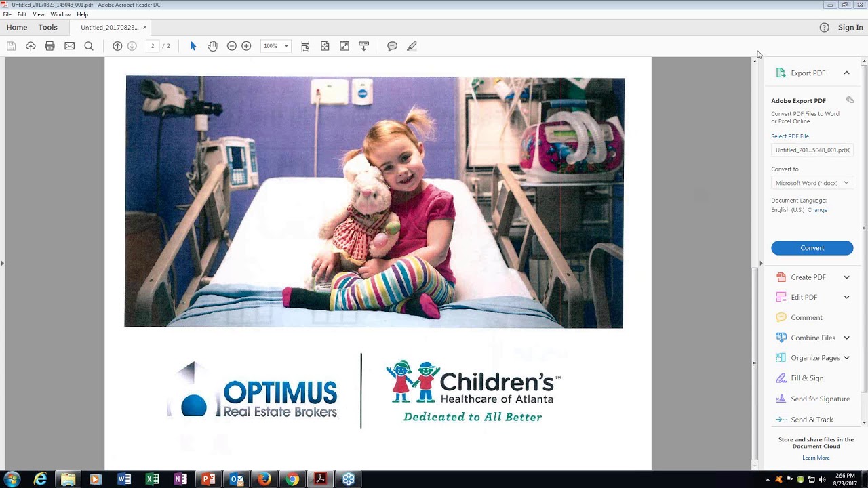868x488 pixels.
Task: Open Windows Start menu
Action: [12, 479]
